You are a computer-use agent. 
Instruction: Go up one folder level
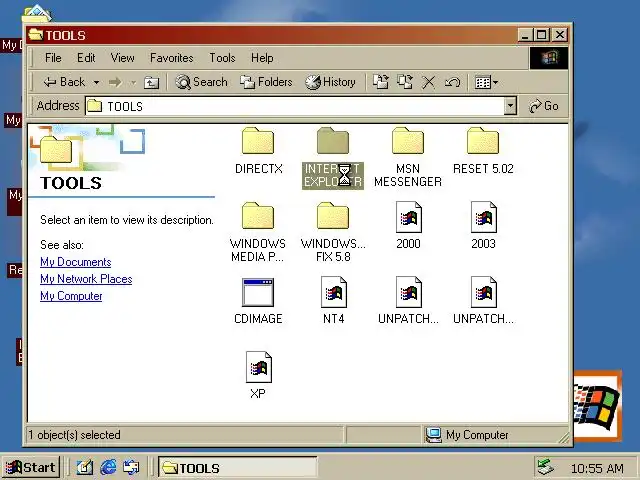(x=151, y=82)
